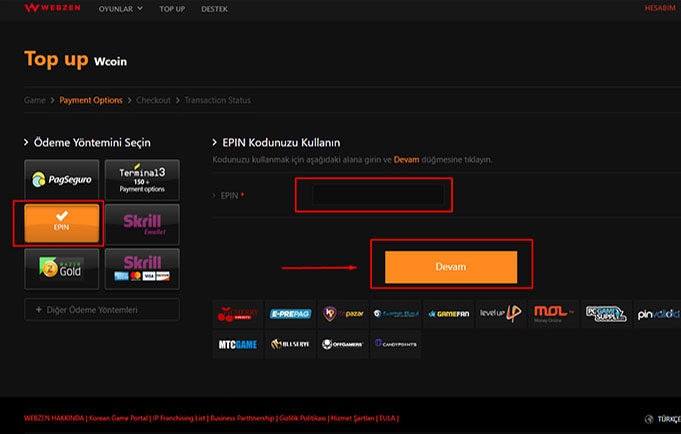Screen dimensions: 681x434
Task: Expand the OYUNLAR dropdown menu
Action: pyautogui.click(x=120, y=9)
